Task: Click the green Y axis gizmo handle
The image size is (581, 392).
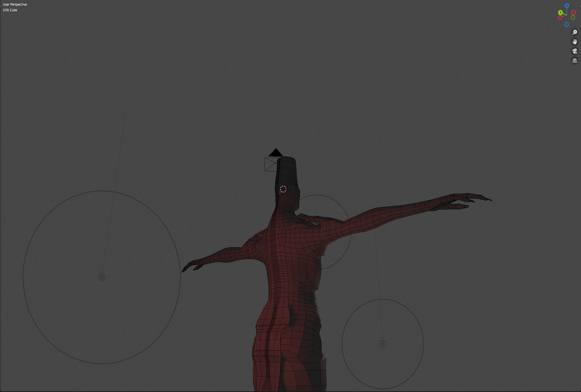Action: pyautogui.click(x=560, y=13)
